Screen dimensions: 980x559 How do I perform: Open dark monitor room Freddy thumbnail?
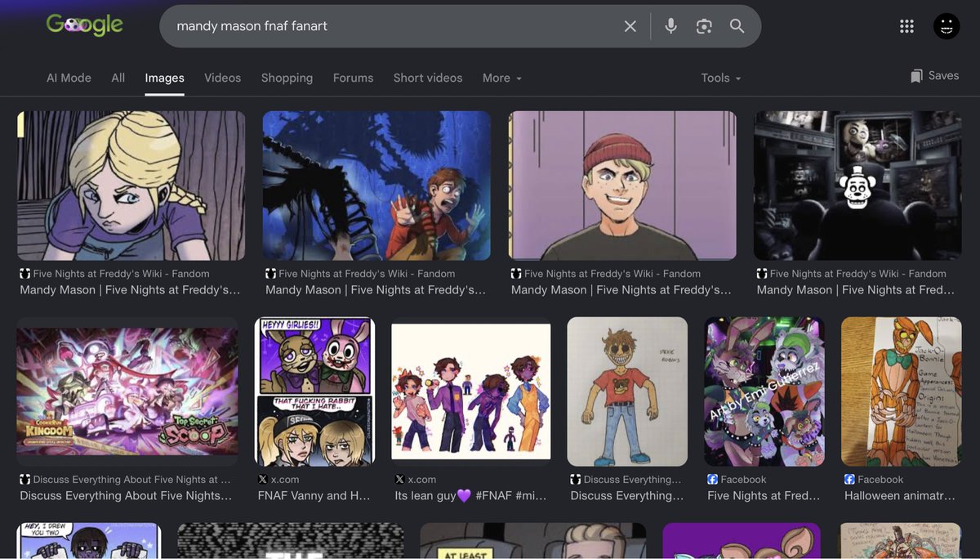[x=857, y=186]
